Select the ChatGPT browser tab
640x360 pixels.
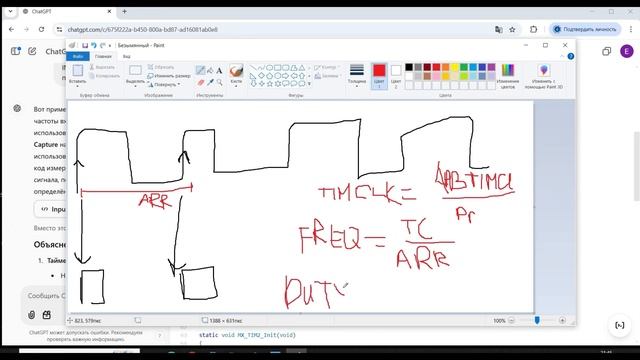tap(67, 11)
